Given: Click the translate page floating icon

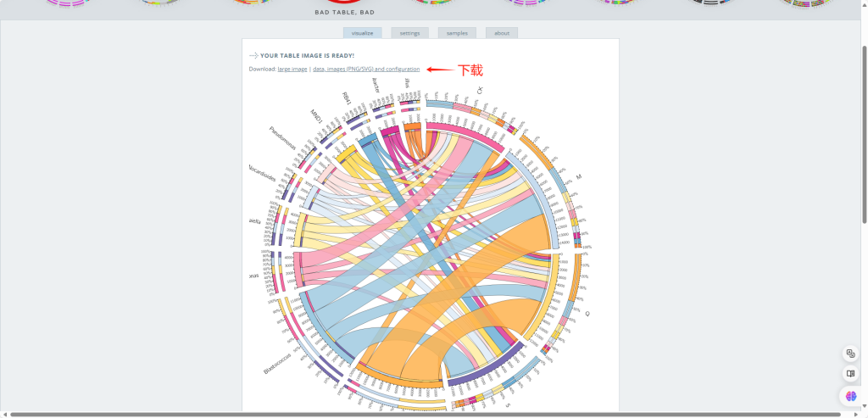Looking at the screenshot, I should coord(850,354).
